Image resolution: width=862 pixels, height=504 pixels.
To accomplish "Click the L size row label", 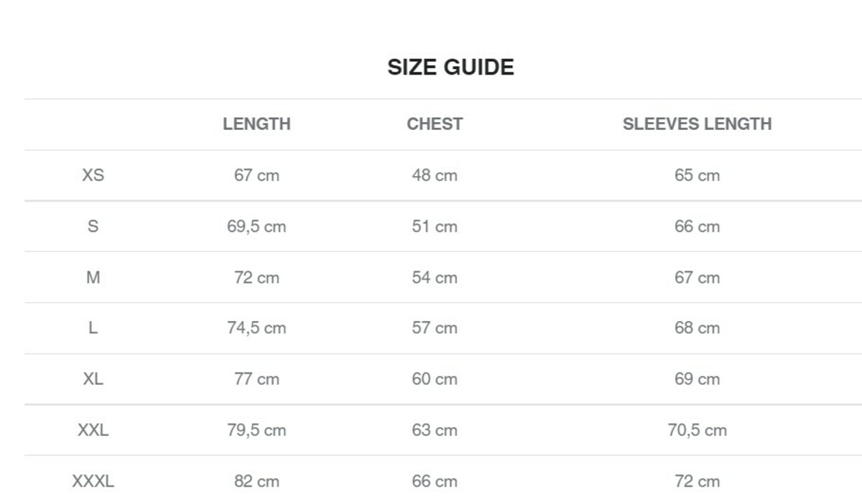I will [93, 328].
